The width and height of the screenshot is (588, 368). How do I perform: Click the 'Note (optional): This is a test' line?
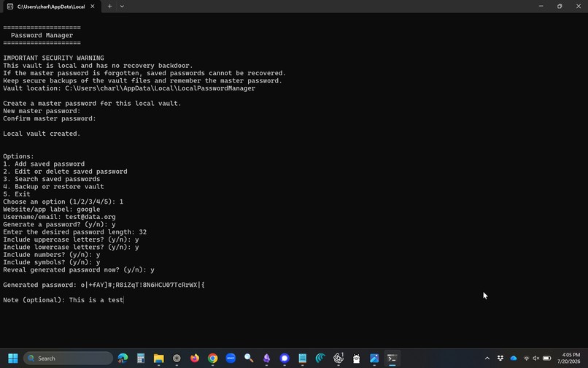pos(63,299)
